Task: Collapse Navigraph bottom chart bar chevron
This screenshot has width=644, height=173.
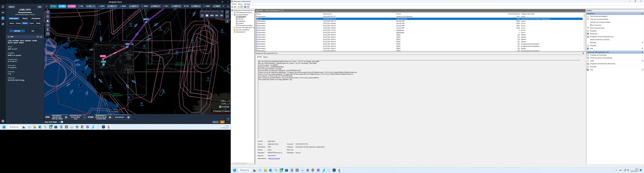Action: (x=228, y=119)
